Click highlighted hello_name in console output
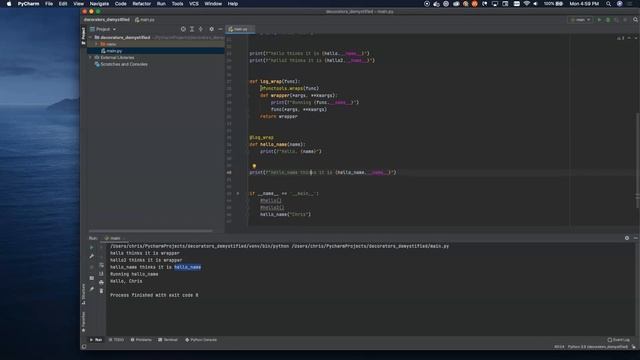 [187, 267]
